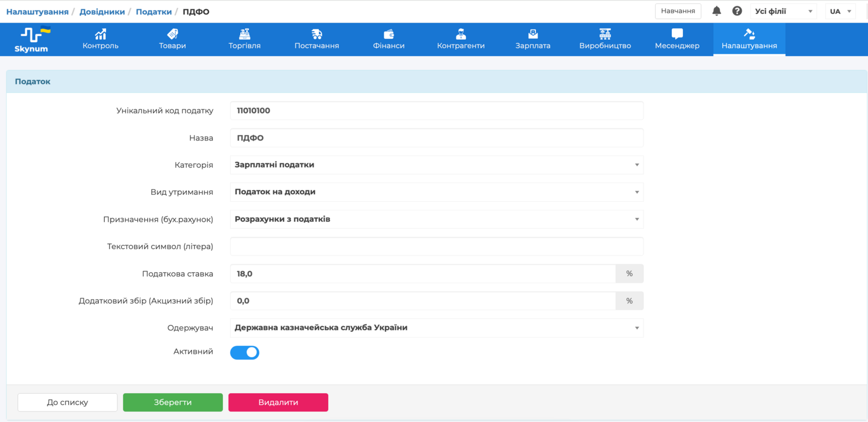Open the Усі філії branch selector

pyautogui.click(x=783, y=12)
